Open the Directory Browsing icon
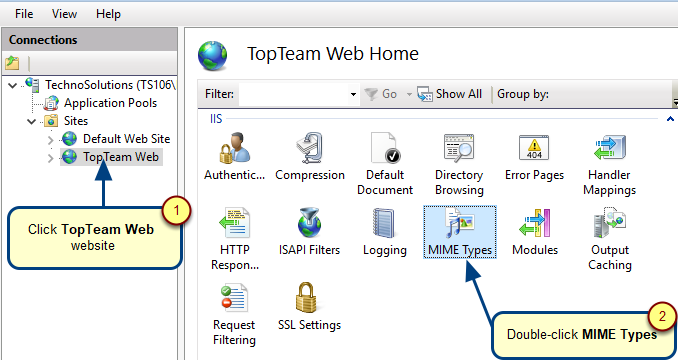This screenshot has height=360, width=678. (459, 148)
